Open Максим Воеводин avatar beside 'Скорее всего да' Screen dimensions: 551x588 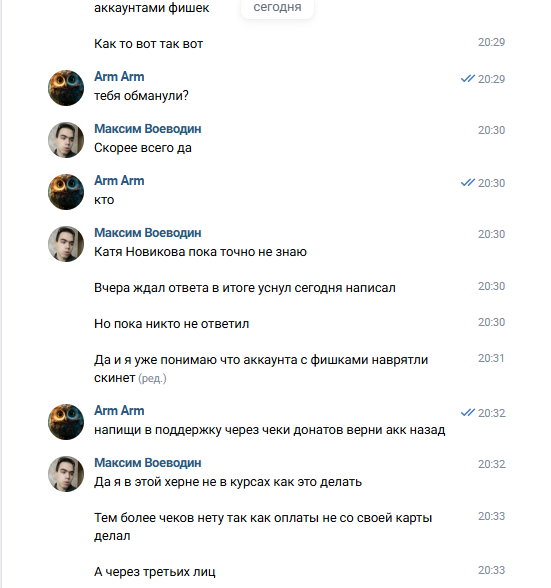tap(66, 140)
